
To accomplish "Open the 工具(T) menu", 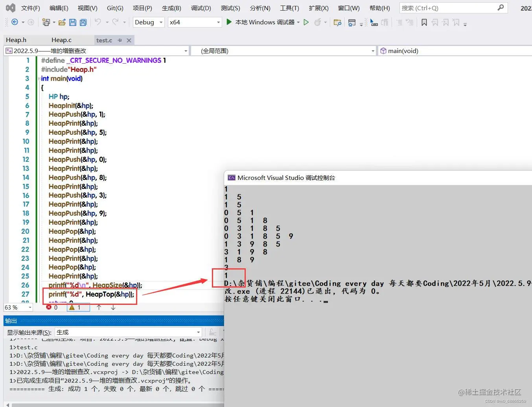I will (x=289, y=8).
